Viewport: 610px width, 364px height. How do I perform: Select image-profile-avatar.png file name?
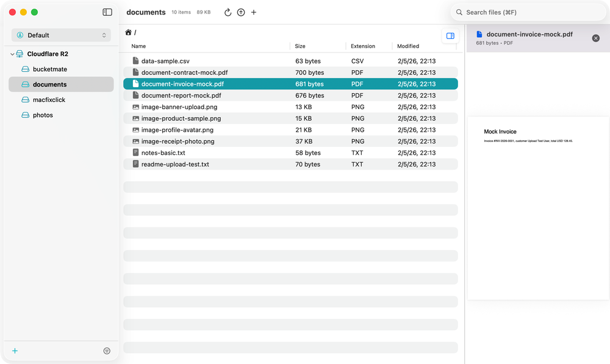178,130
